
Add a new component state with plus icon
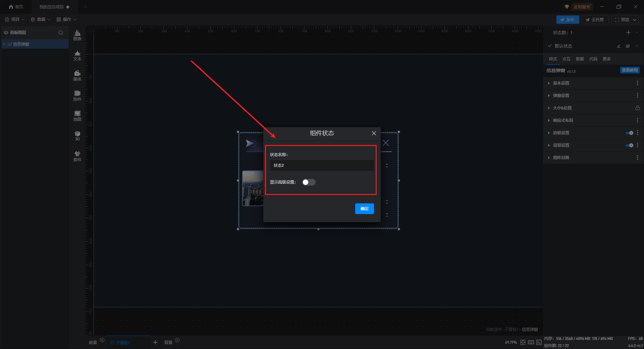click(x=628, y=33)
